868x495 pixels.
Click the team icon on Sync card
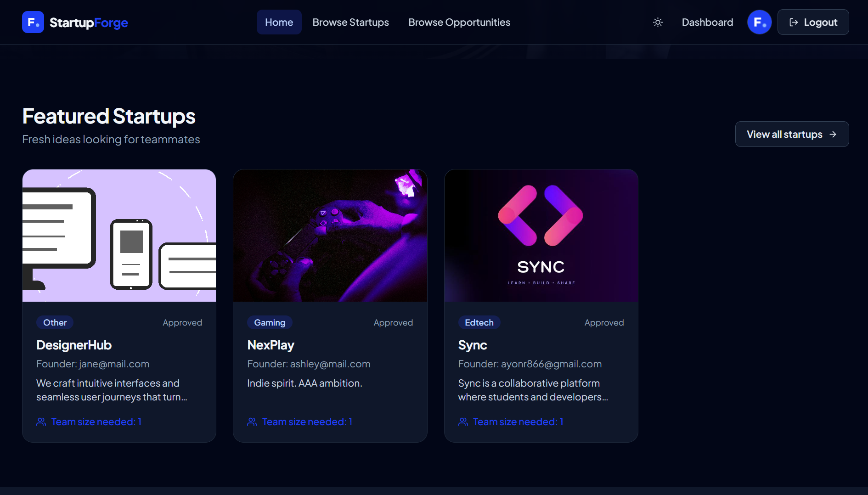463,422
